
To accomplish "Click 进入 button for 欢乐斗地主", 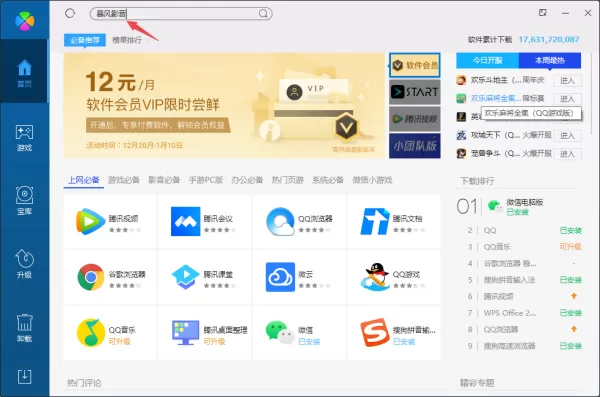I will point(567,80).
